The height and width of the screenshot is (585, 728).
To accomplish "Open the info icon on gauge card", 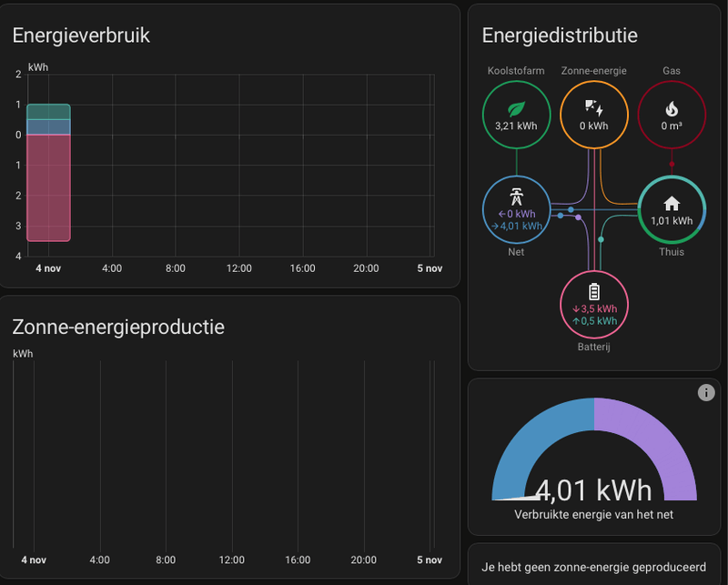I will click(x=706, y=393).
